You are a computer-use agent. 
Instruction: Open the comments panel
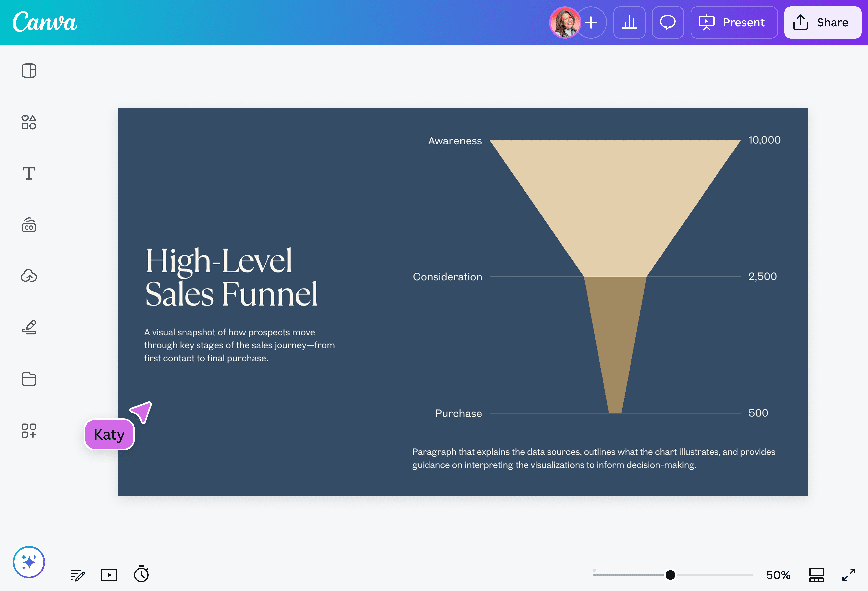[668, 22]
